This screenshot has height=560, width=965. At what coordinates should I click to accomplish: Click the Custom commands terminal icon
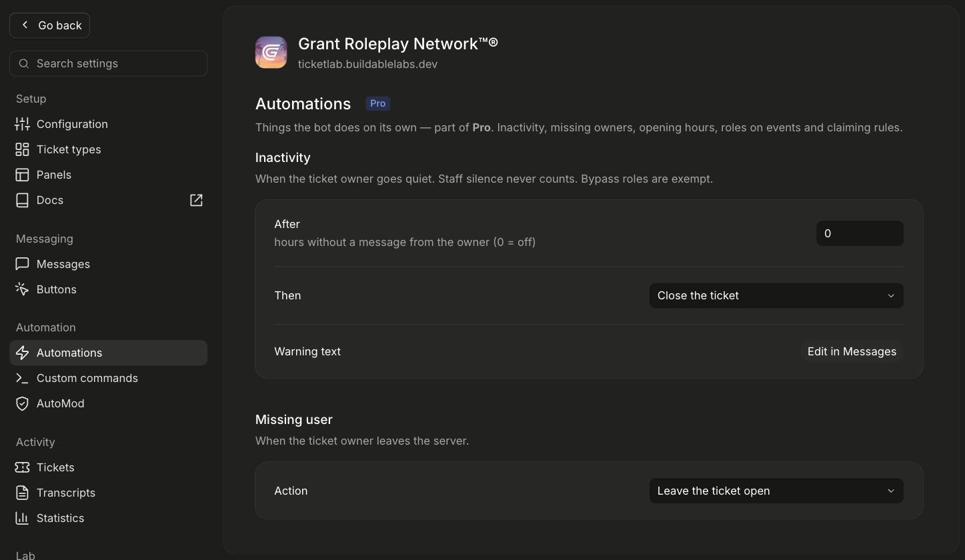coord(22,378)
